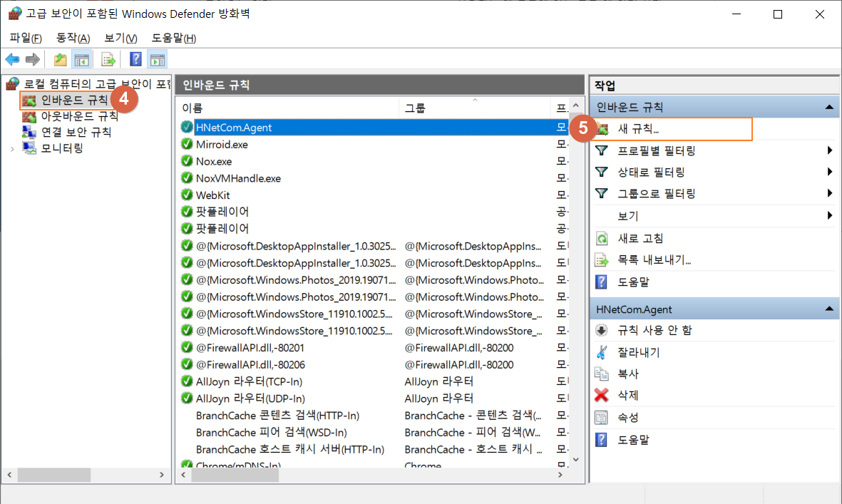This screenshot has height=504, width=842.
Task: Open the 상태로 필터링 submenu arrow
Action: point(830,173)
